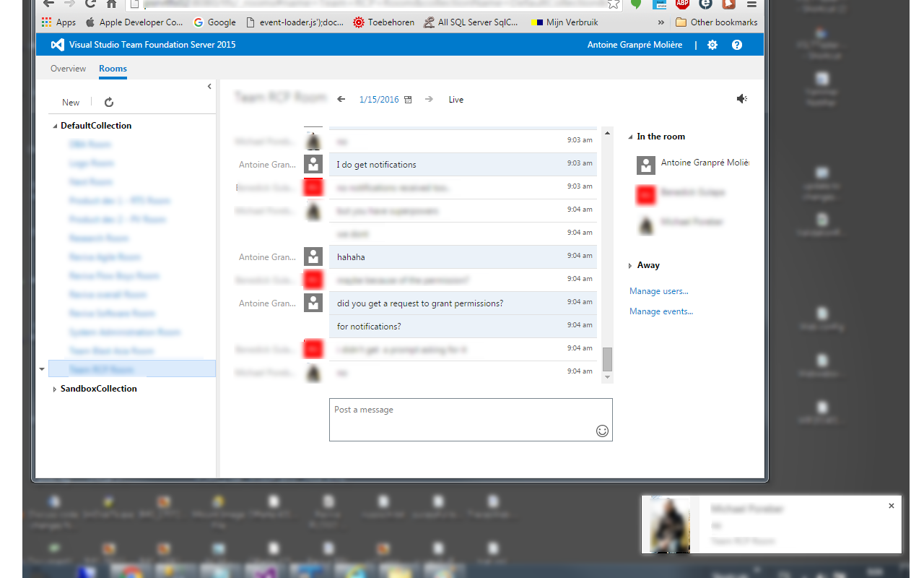
Task: Click avatar beside 'I do get notifications'
Action: point(313,164)
